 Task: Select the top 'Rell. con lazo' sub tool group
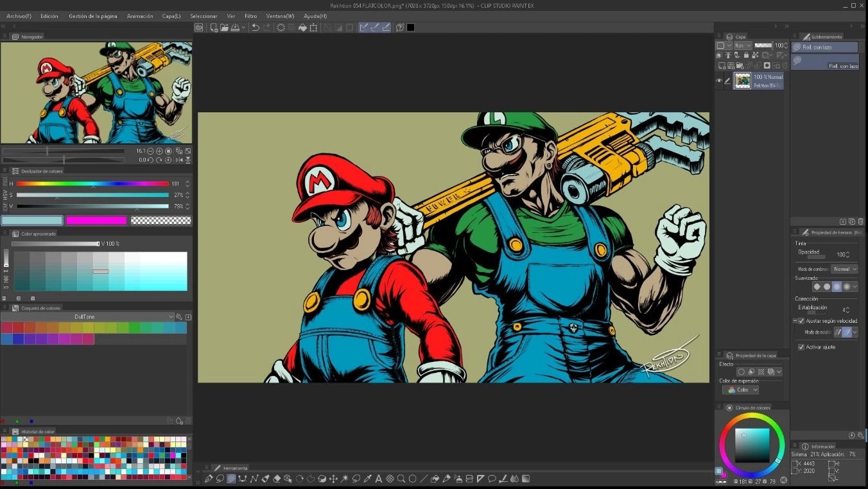(x=825, y=47)
